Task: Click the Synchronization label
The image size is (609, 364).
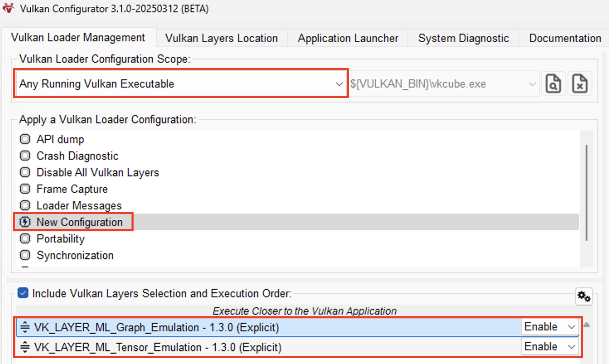Action: [75, 255]
